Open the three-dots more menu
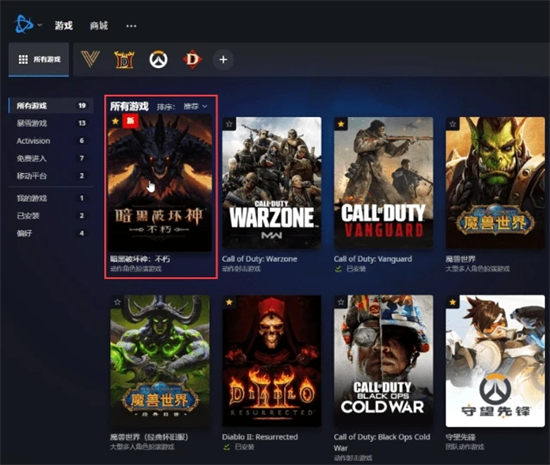 131,26
